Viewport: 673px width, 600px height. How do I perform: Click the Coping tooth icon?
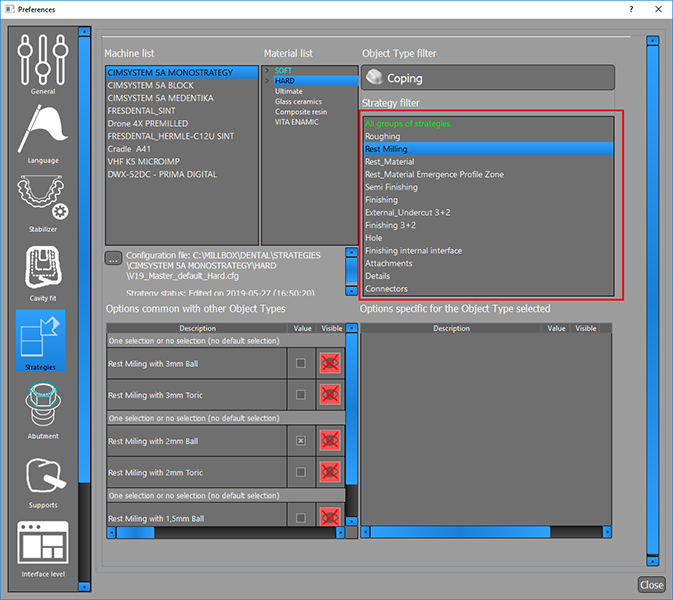374,77
